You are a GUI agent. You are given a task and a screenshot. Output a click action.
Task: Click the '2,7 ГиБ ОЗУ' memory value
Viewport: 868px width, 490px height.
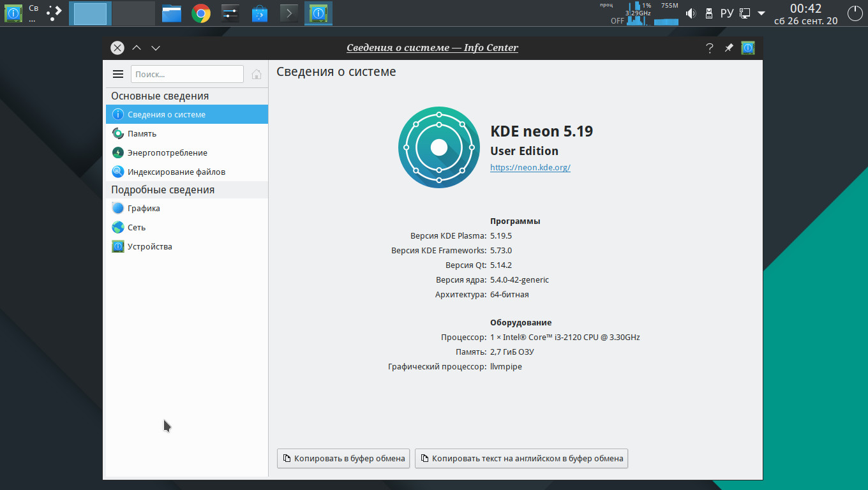tap(512, 352)
